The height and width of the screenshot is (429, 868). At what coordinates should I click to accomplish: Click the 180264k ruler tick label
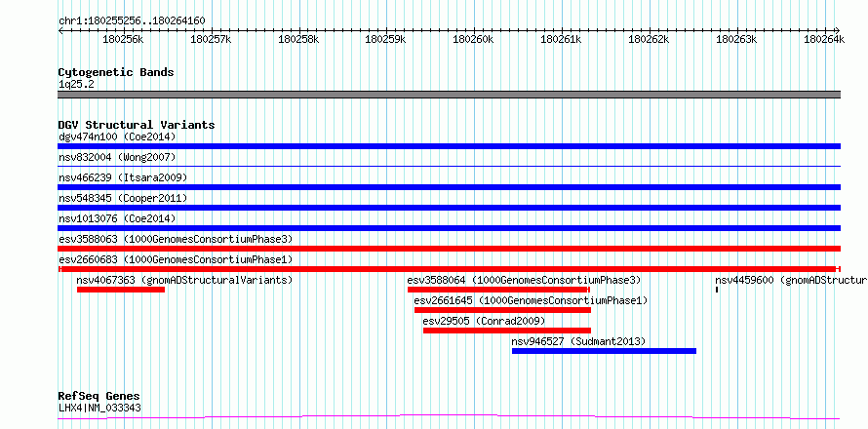tap(824, 39)
